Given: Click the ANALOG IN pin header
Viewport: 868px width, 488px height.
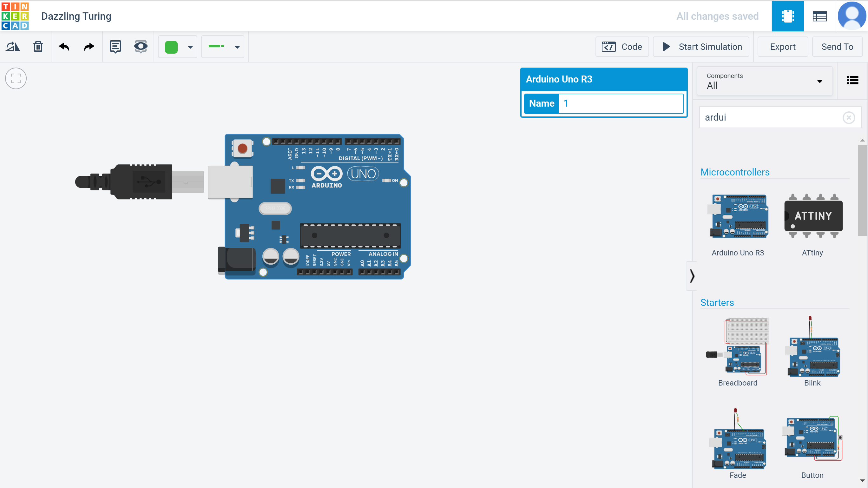Looking at the screenshot, I should tap(379, 272).
